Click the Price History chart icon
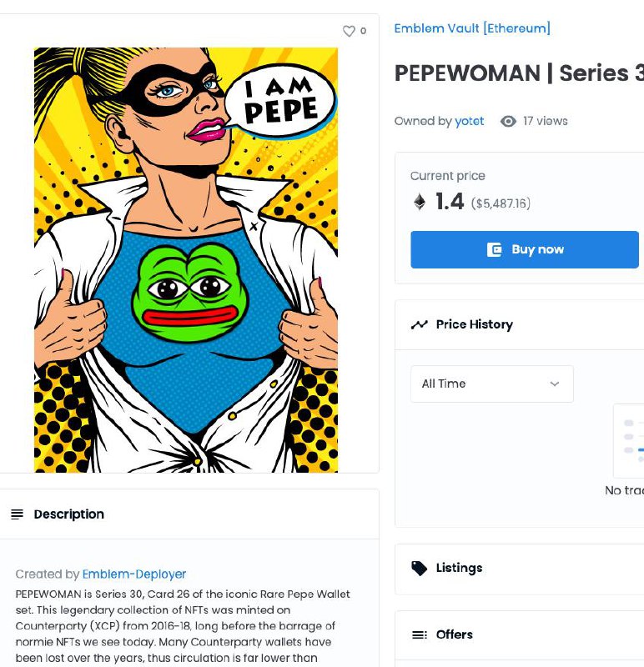The width and height of the screenshot is (644, 667). pyautogui.click(x=420, y=325)
